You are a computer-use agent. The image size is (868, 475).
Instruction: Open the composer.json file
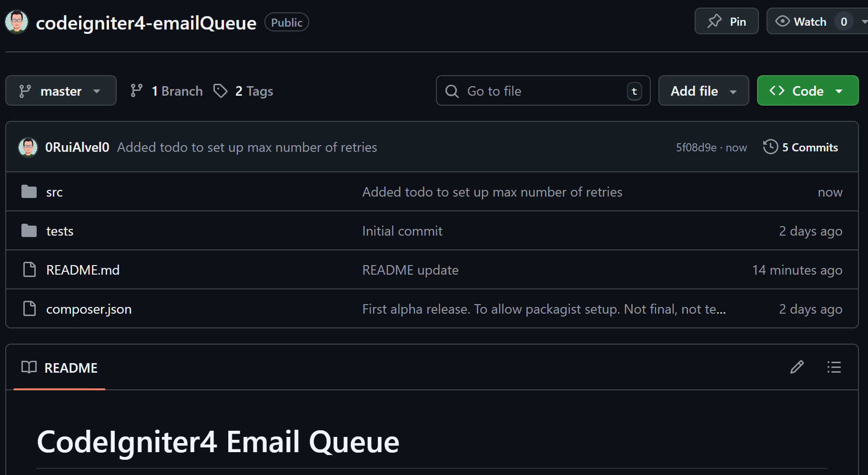(x=89, y=309)
